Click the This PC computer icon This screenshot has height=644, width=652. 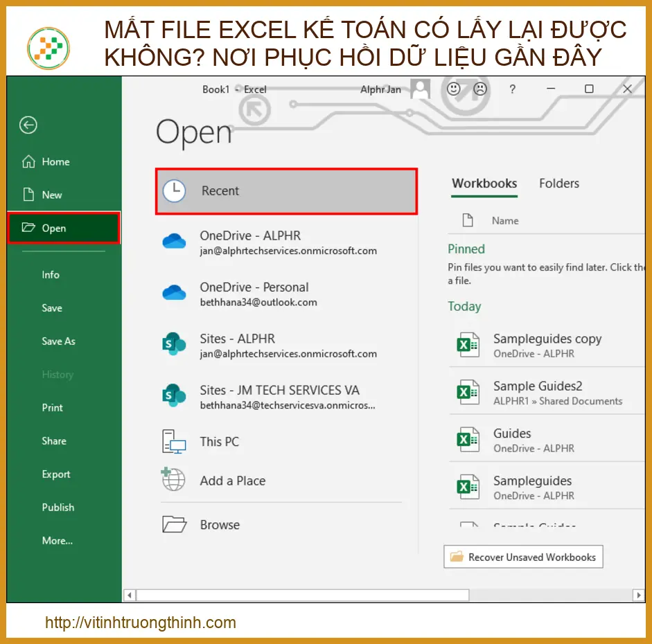coord(174,442)
